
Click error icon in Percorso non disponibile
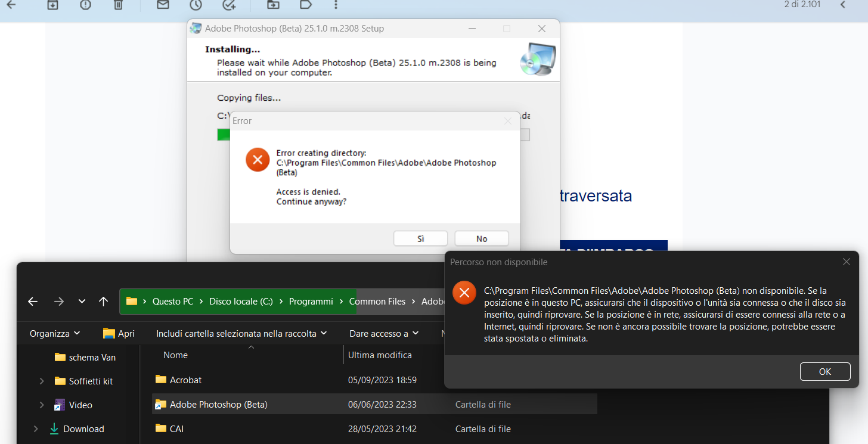464,293
